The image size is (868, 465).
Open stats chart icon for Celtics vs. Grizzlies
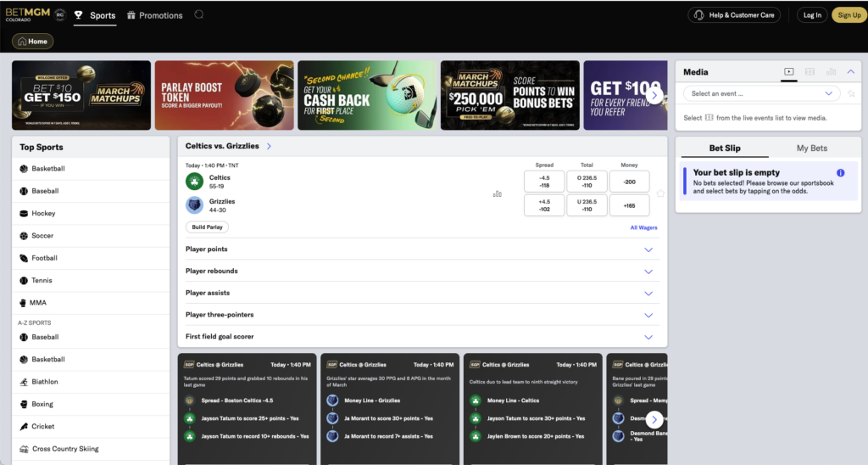coord(497,193)
